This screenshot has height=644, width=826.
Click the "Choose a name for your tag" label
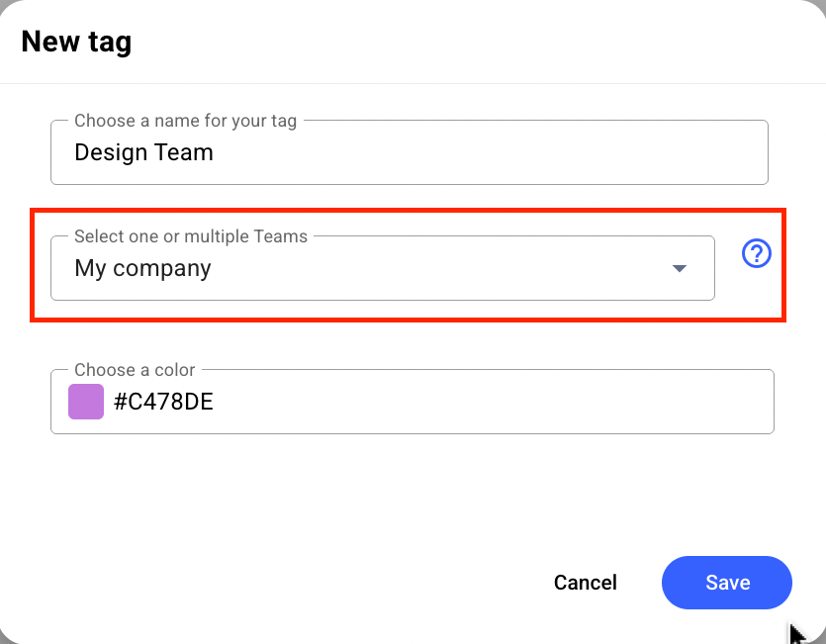point(185,121)
